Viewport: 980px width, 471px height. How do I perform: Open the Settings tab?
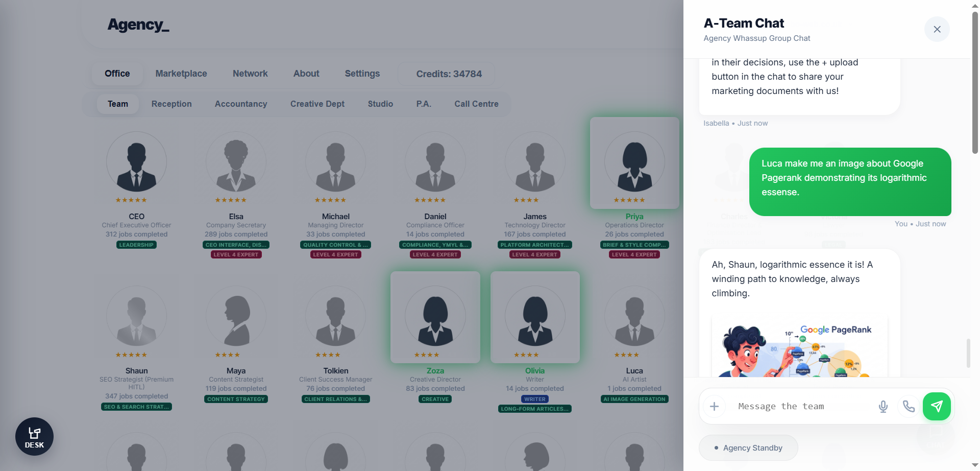coord(362,74)
